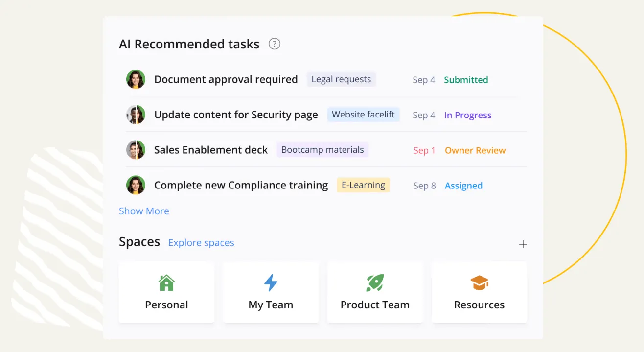
Task: Click the Sep 8 due date
Action: [424, 186]
